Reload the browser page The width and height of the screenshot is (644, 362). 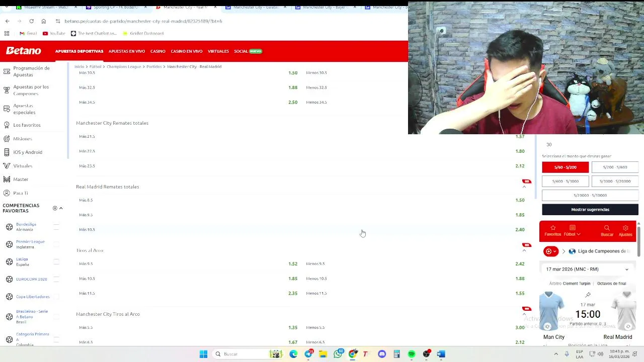point(31,21)
